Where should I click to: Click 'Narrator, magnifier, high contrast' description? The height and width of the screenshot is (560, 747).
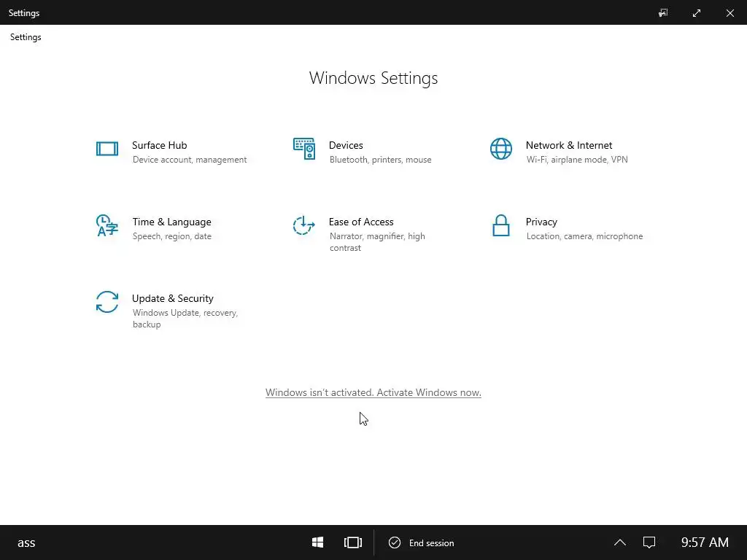(x=377, y=242)
